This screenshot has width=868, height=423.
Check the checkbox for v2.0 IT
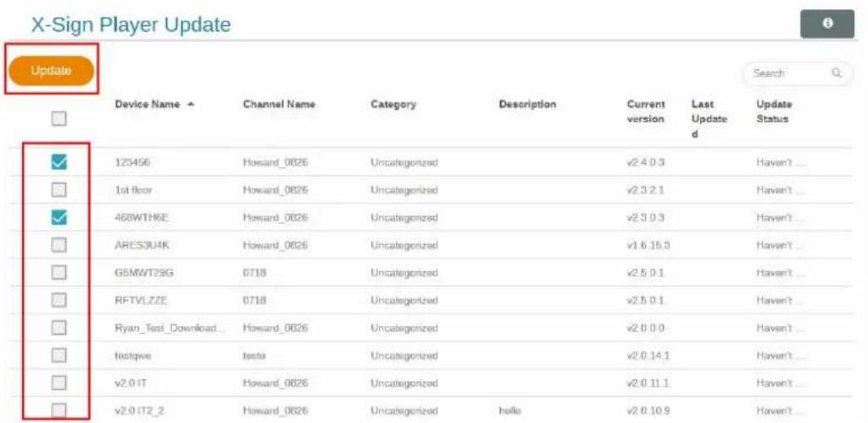tap(58, 382)
